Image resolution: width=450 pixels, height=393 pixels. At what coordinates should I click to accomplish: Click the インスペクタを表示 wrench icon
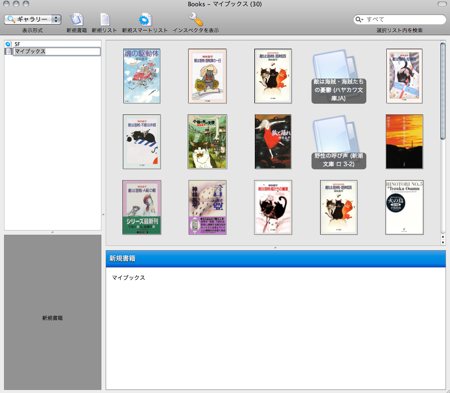(x=196, y=19)
